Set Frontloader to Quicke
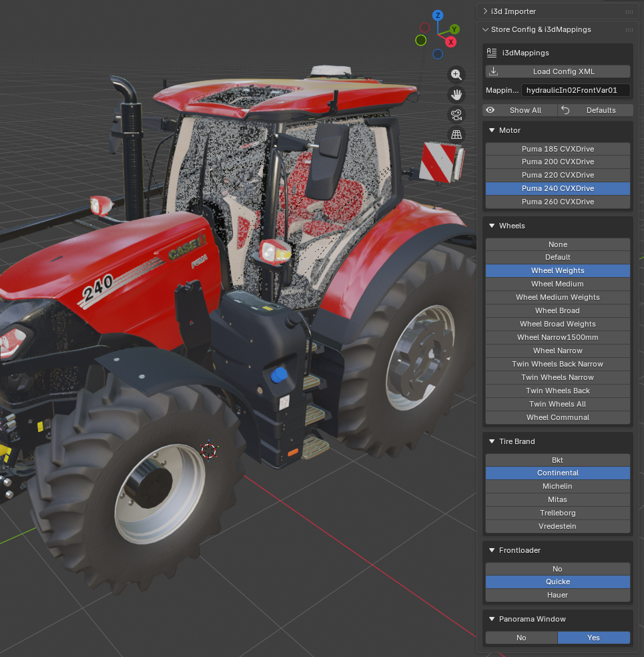 point(558,582)
